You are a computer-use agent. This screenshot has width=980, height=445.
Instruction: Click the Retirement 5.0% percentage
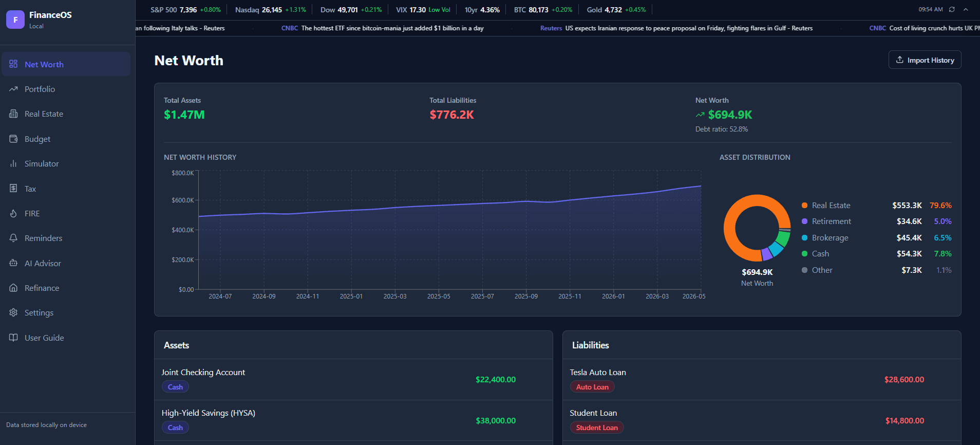943,221
